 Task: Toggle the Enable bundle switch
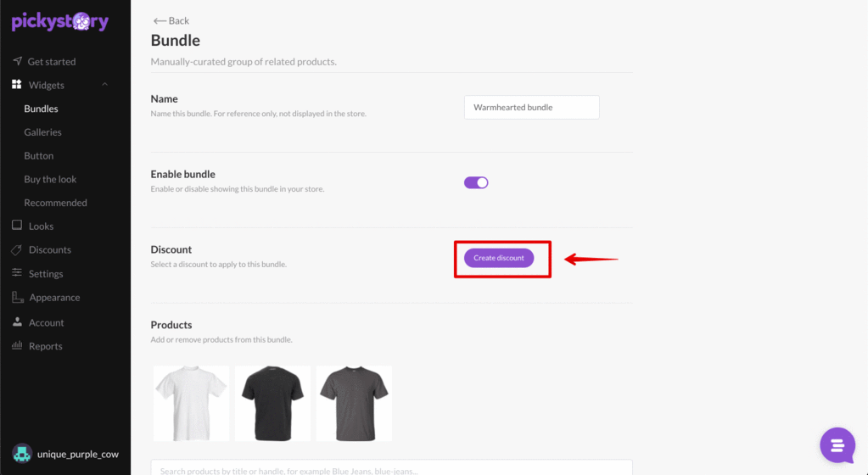476,182
